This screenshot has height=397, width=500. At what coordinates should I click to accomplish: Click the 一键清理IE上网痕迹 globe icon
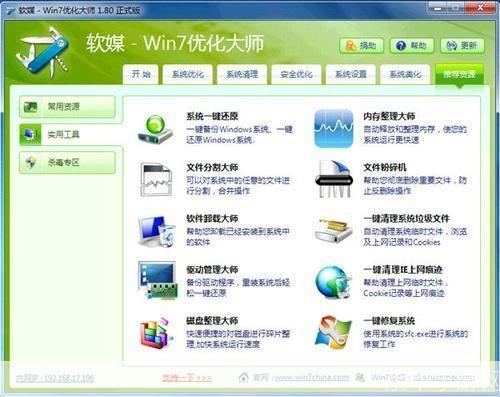[x=334, y=282]
